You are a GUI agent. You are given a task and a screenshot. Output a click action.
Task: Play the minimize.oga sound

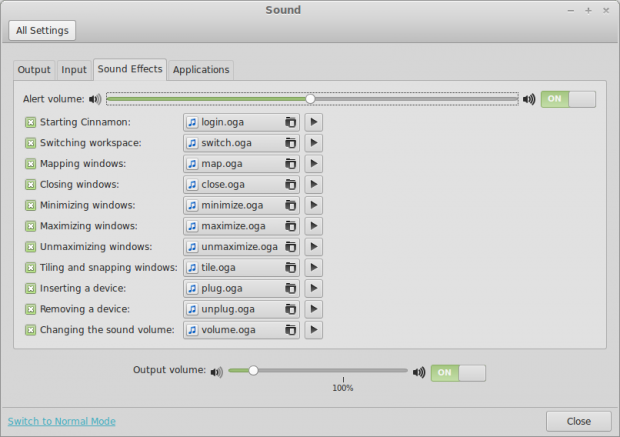313,205
